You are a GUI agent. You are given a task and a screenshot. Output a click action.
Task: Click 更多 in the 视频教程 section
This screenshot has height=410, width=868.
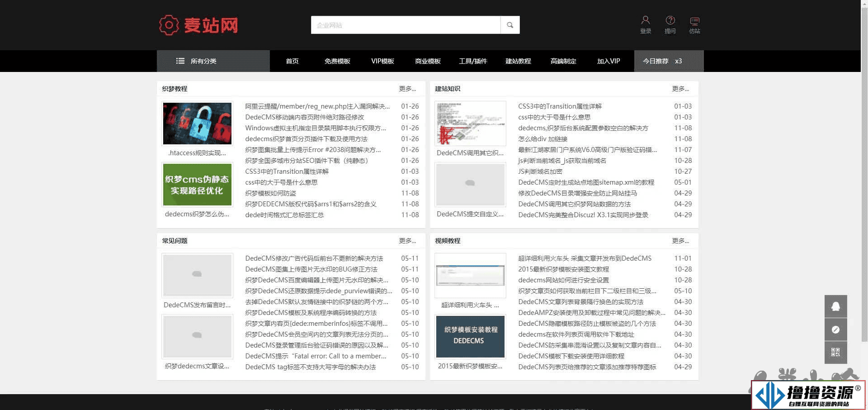point(680,241)
